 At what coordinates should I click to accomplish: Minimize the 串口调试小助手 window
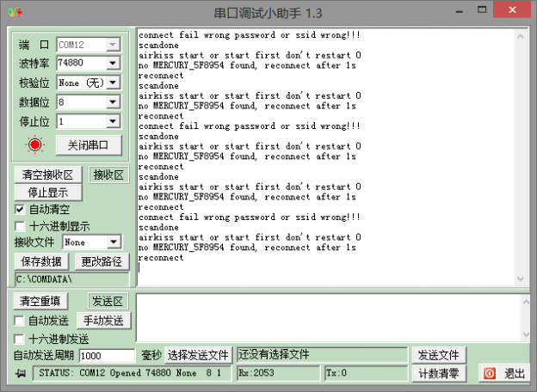tap(460, 11)
